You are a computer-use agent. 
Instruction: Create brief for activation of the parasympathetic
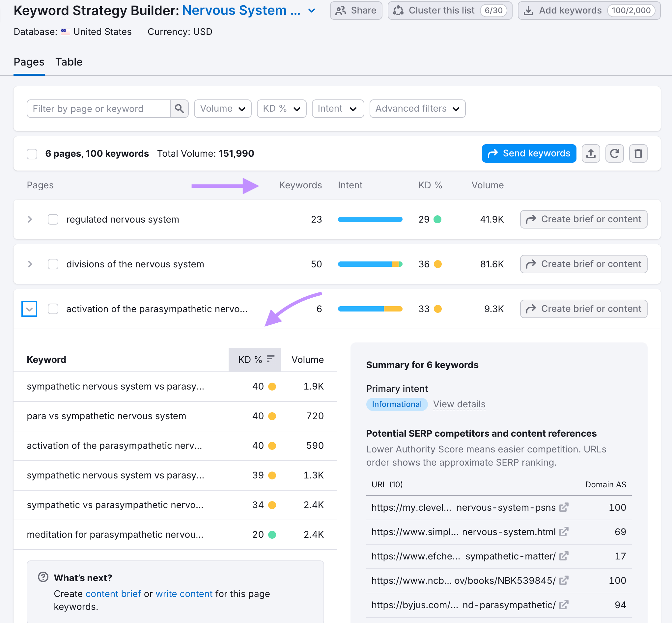click(583, 309)
